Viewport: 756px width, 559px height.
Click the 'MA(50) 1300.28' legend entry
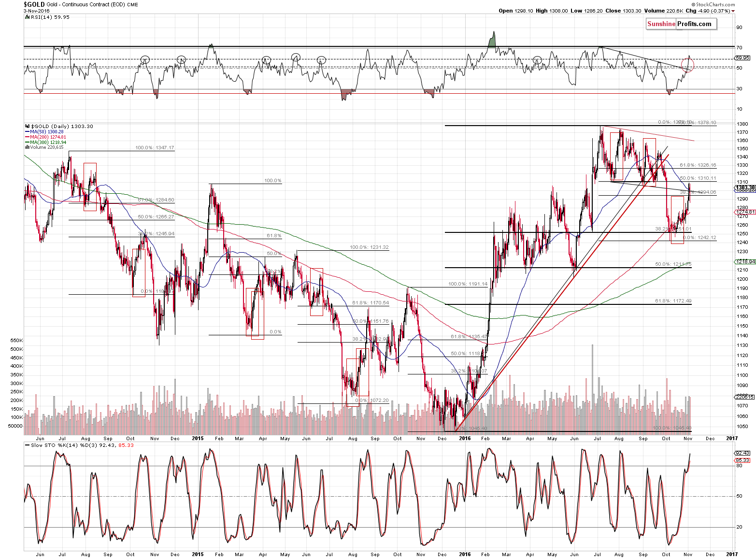pyautogui.click(x=47, y=132)
